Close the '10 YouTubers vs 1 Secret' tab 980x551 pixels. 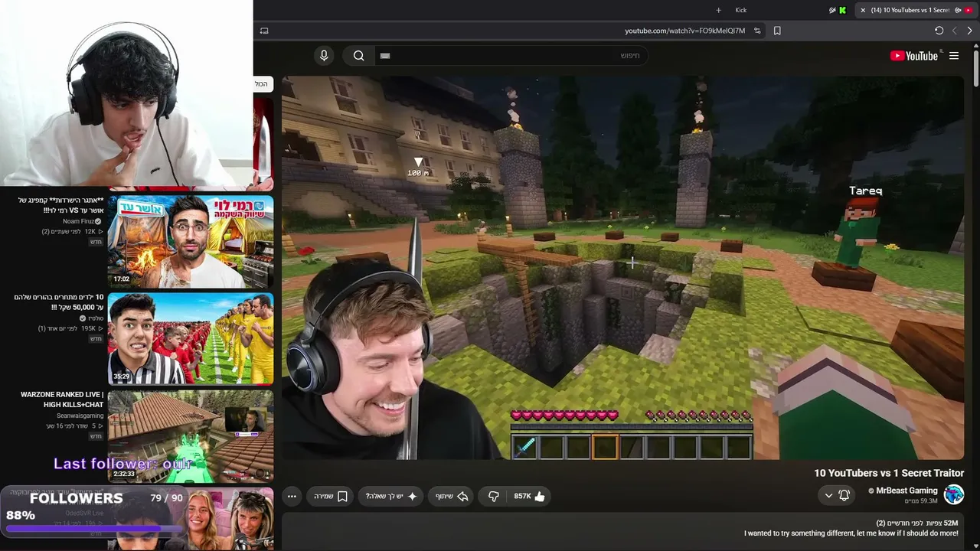863,10
